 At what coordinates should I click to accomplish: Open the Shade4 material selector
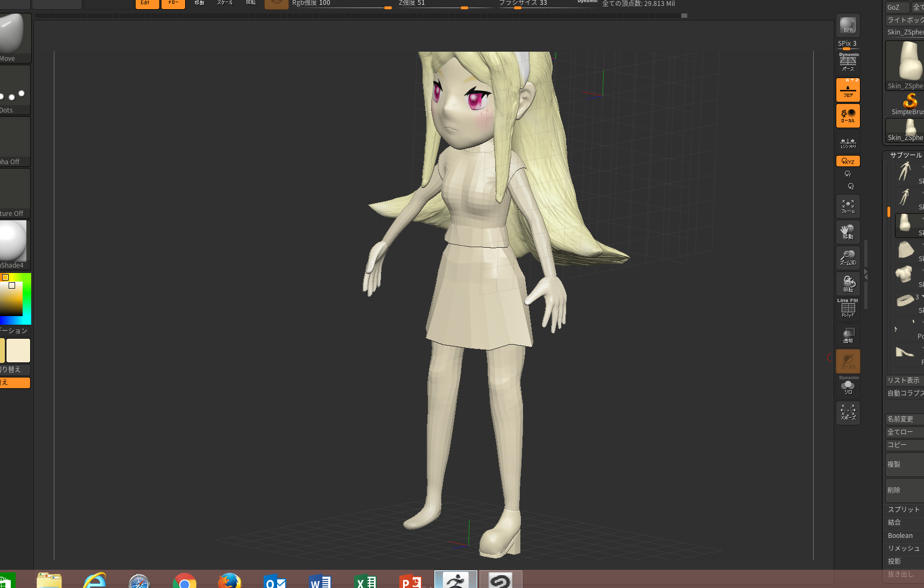point(15,244)
